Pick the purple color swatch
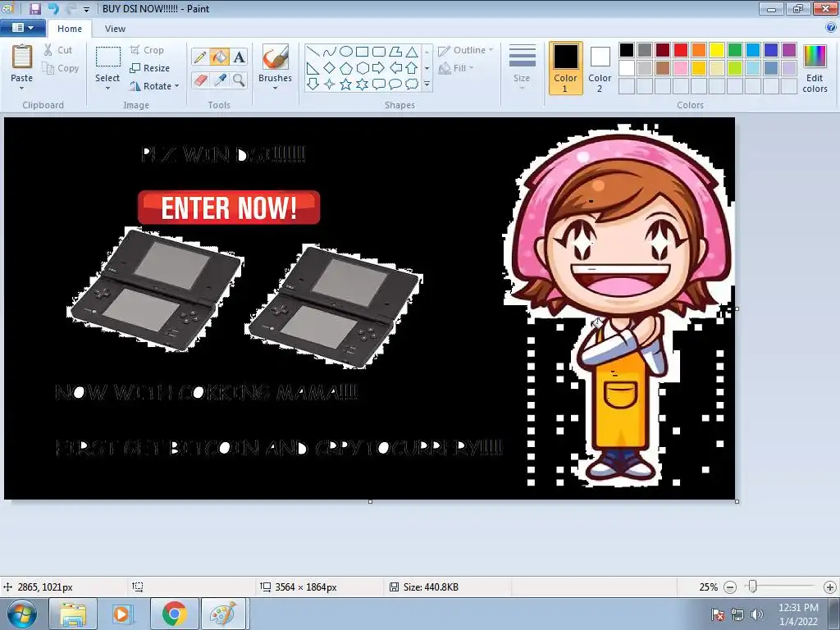 [789, 50]
